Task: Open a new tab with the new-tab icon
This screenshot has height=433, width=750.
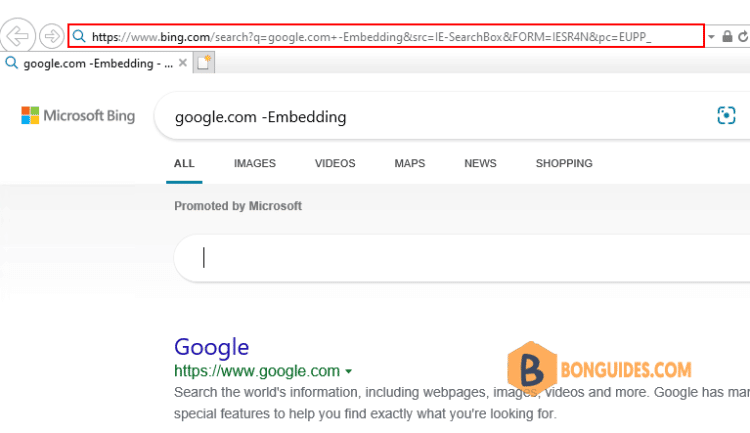Action: [x=204, y=63]
